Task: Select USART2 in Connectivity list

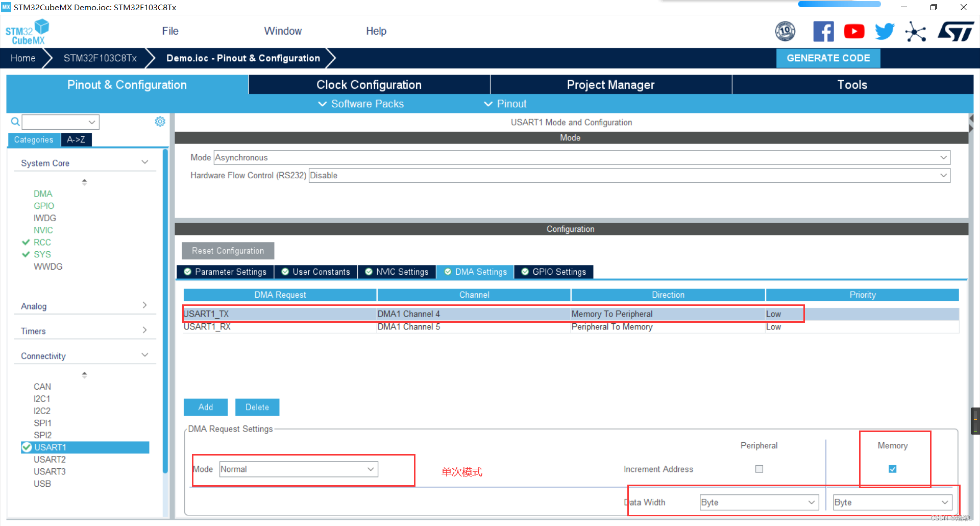Action: (x=50, y=460)
